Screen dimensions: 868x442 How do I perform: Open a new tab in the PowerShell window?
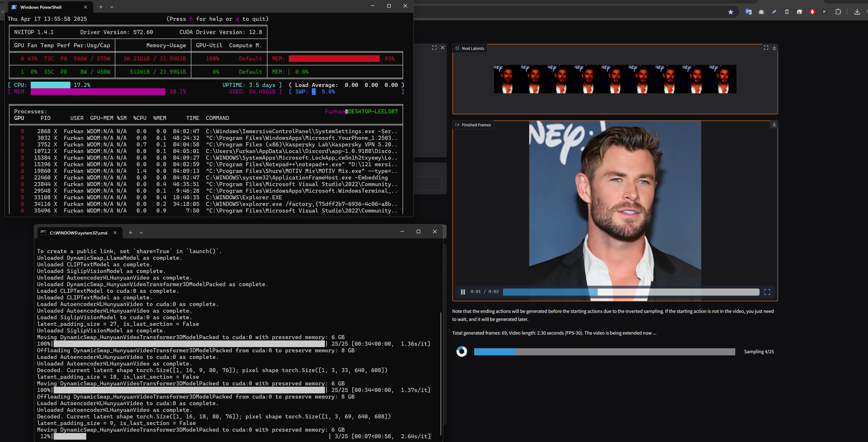101,7
